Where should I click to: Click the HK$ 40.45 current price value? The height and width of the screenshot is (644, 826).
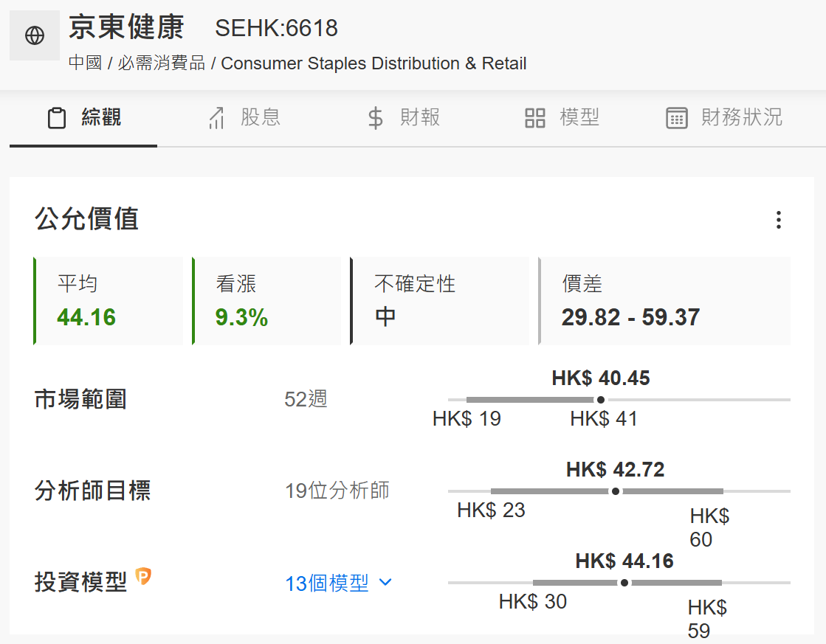point(601,378)
